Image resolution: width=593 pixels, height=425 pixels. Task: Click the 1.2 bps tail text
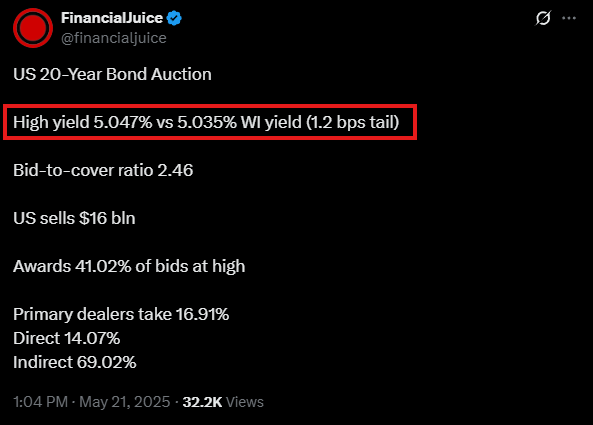352,122
